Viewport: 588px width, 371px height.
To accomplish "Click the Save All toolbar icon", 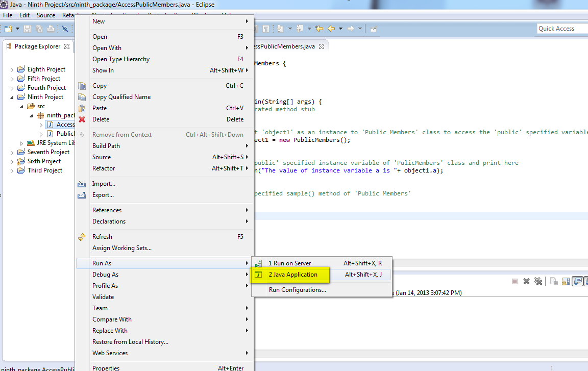I will [x=39, y=29].
